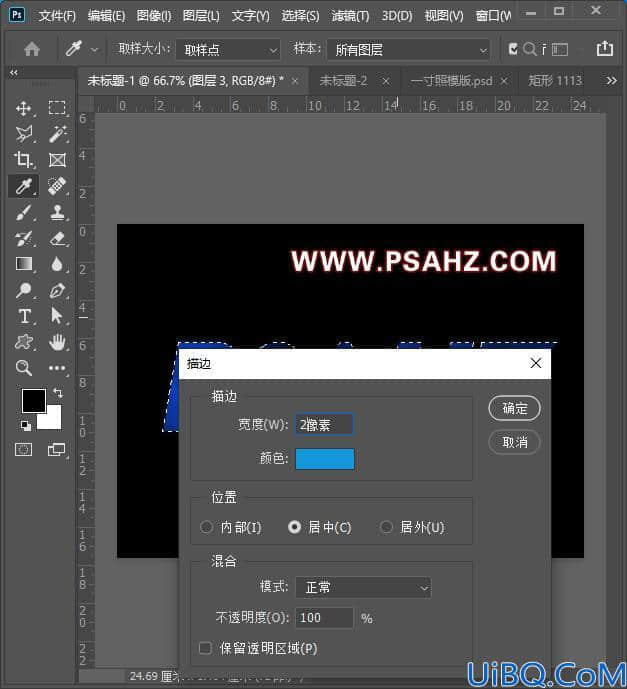Screen dimensions: 627x689
Task: Select the Polygonal Lasso tool
Action: [24, 134]
